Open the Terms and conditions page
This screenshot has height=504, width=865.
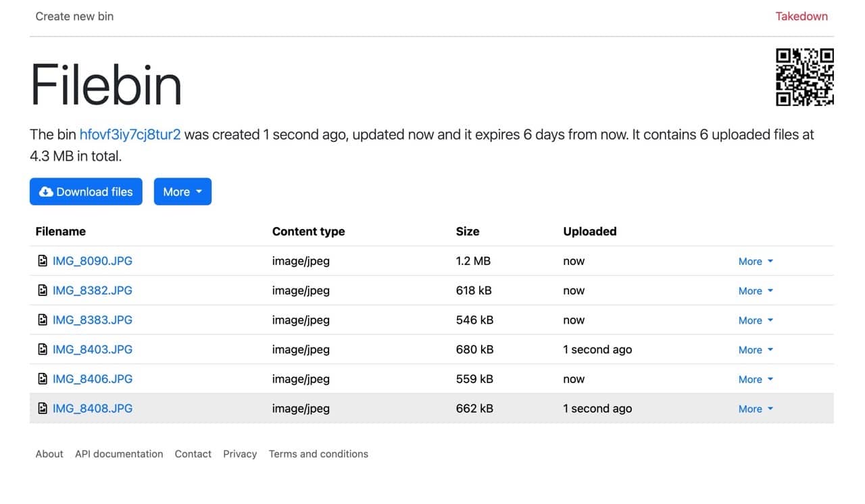318,454
